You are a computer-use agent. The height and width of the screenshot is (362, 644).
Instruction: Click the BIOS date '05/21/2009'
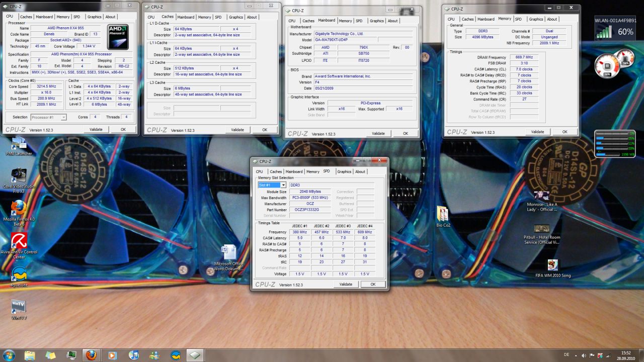(363, 88)
